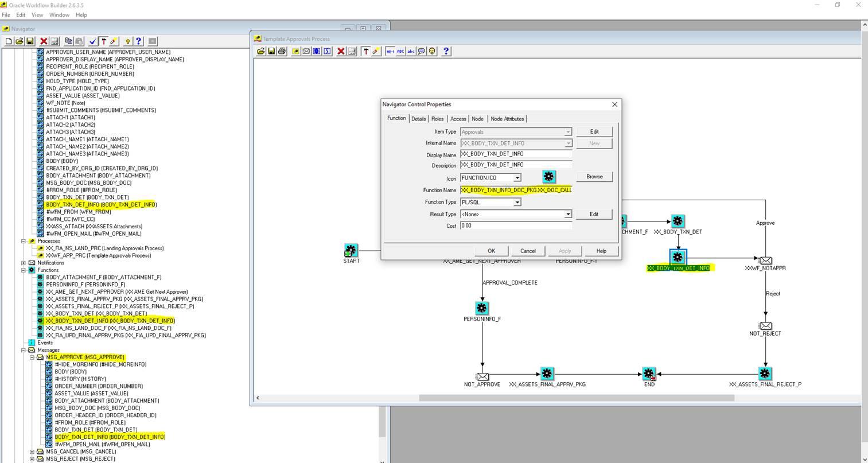Image resolution: width=868 pixels, height=463 pixels.
Task: Click wand Find icon in Navigator toolbar
Action: (113, 41)
